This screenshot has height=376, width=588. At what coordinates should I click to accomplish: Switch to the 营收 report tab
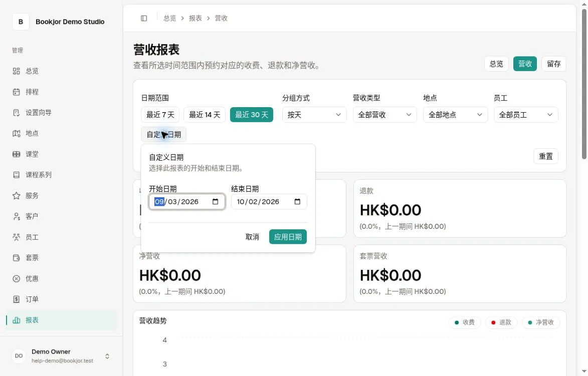(525, 64)
